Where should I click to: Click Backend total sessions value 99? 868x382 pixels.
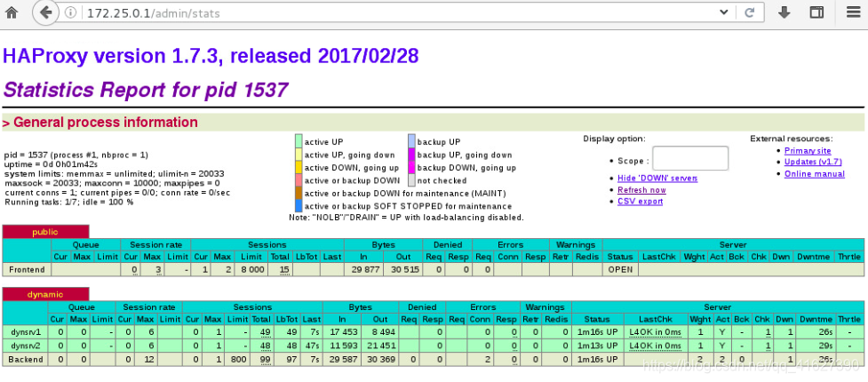[265, 359]
